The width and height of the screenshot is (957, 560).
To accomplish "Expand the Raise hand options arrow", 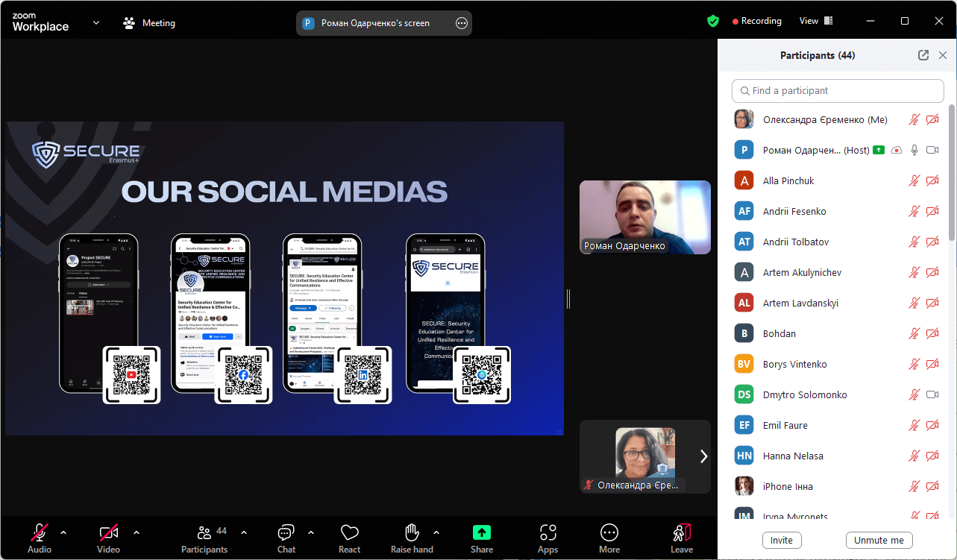I will click(436, 532).
